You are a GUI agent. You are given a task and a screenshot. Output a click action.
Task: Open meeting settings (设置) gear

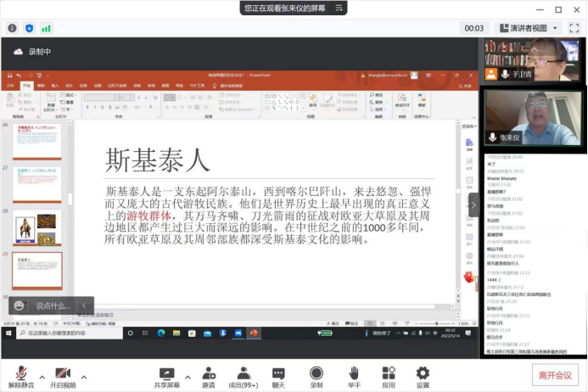click(423, 375)
